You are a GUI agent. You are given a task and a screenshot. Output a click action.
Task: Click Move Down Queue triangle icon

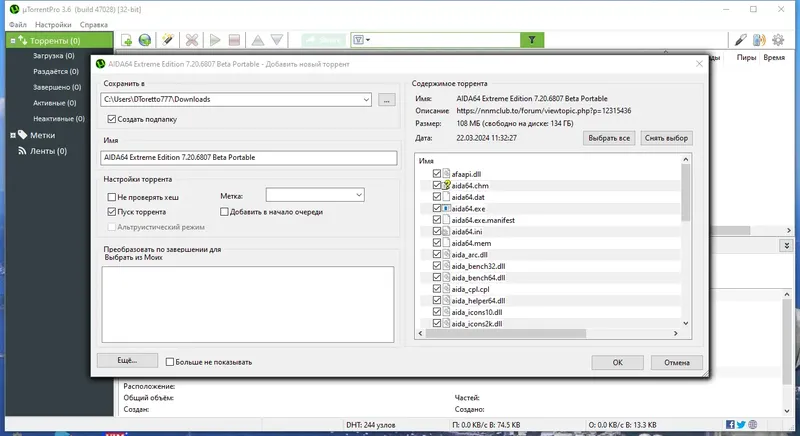pyautogui.click(x=277, y=40)
